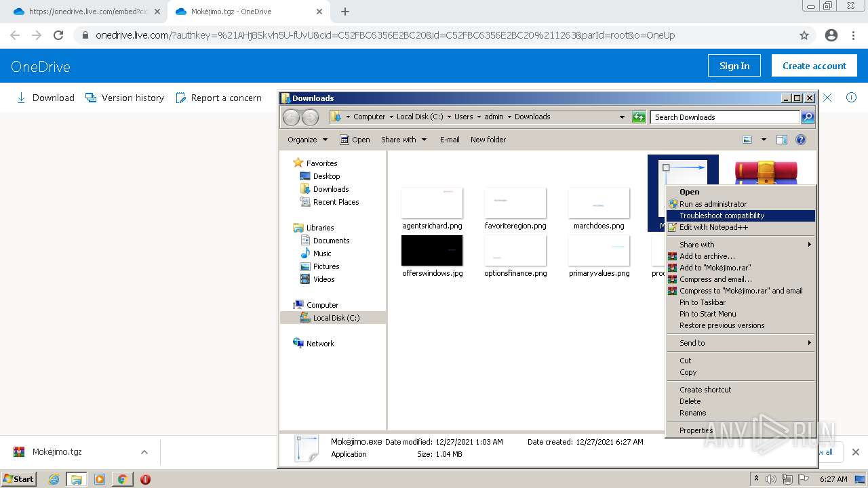Click E-mail in Explorer toolbar

click(450, 140)
